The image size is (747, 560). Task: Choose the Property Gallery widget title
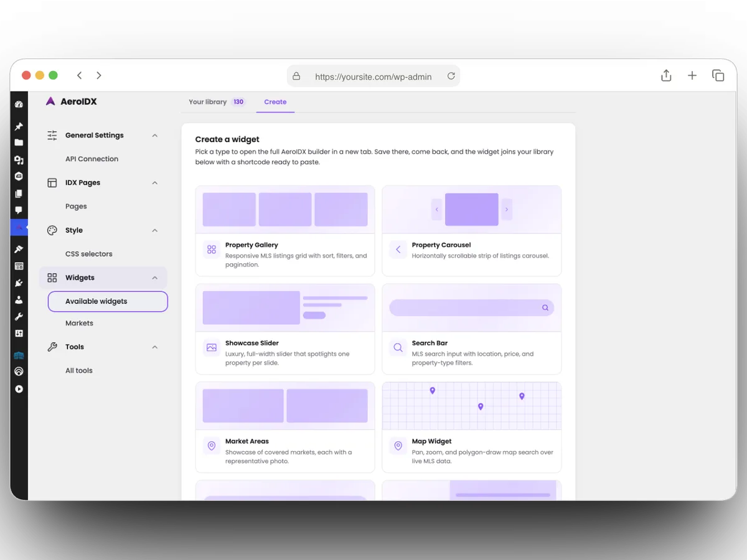(251, 245)
